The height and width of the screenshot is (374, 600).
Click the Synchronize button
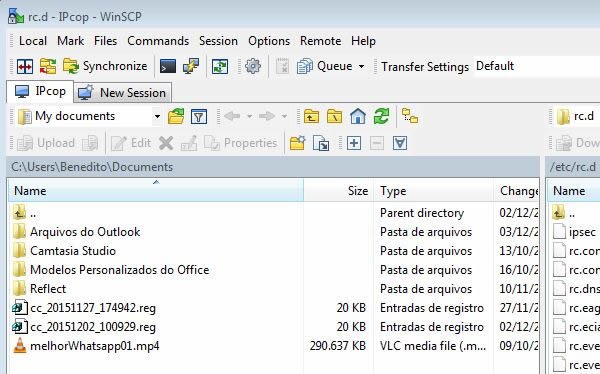(105, 67)
